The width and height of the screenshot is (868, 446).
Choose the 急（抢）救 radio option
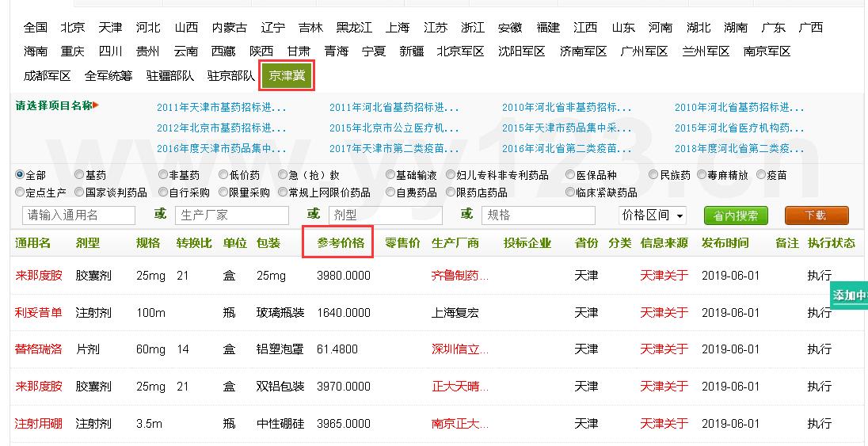pos(283,175)
